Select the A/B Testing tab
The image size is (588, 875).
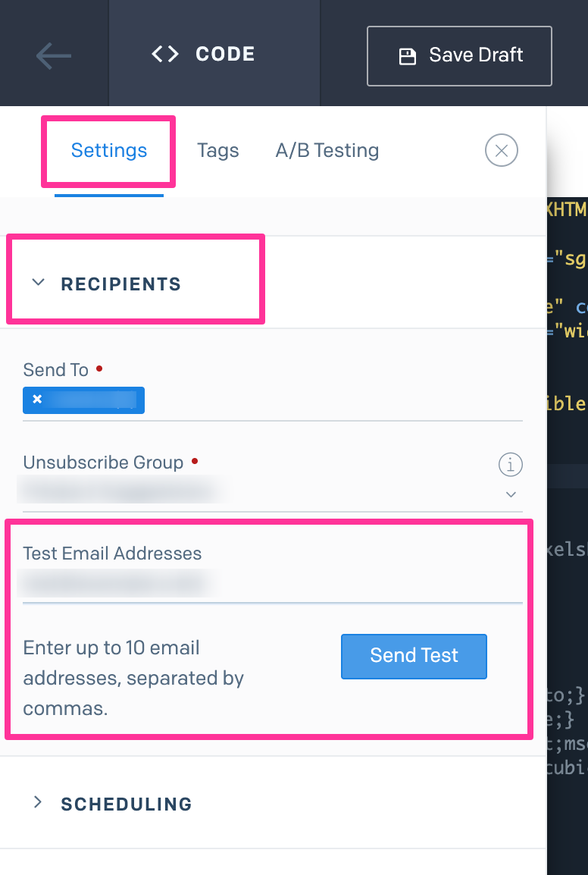327,150
